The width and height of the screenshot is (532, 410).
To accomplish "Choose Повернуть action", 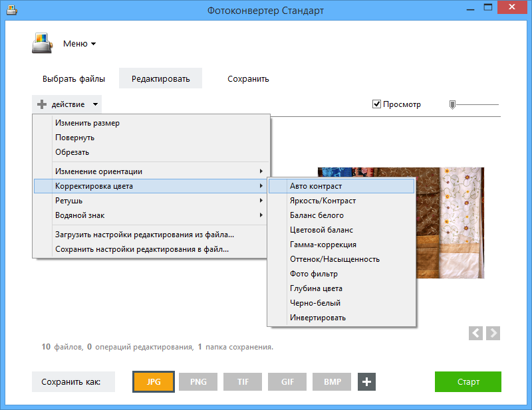I will pyautogui.click(x=152, y=138).
